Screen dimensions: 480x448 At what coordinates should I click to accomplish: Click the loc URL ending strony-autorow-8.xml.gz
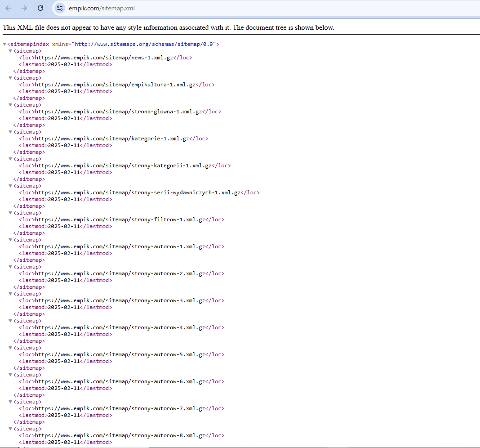(120, 435)
